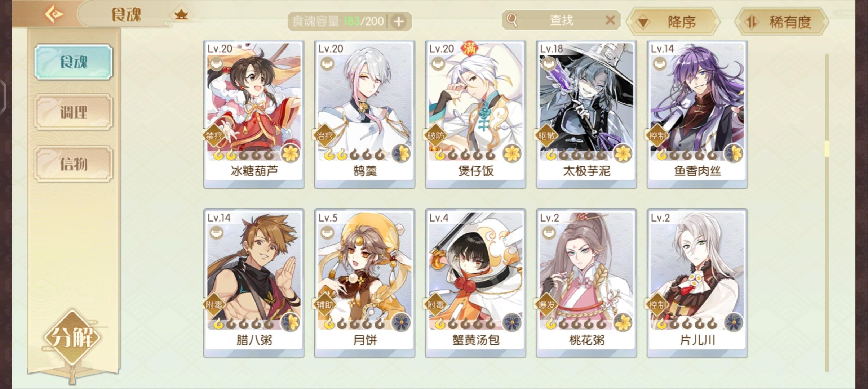
Task: Open the 稀有度 sort dropdown
Action: tap(781, 22)
